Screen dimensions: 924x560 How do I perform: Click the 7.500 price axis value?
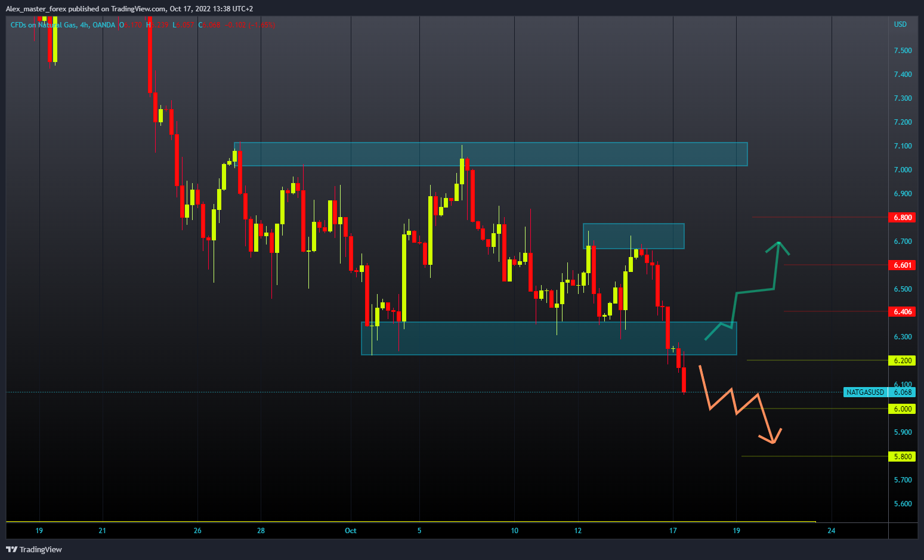pos(903,51)
